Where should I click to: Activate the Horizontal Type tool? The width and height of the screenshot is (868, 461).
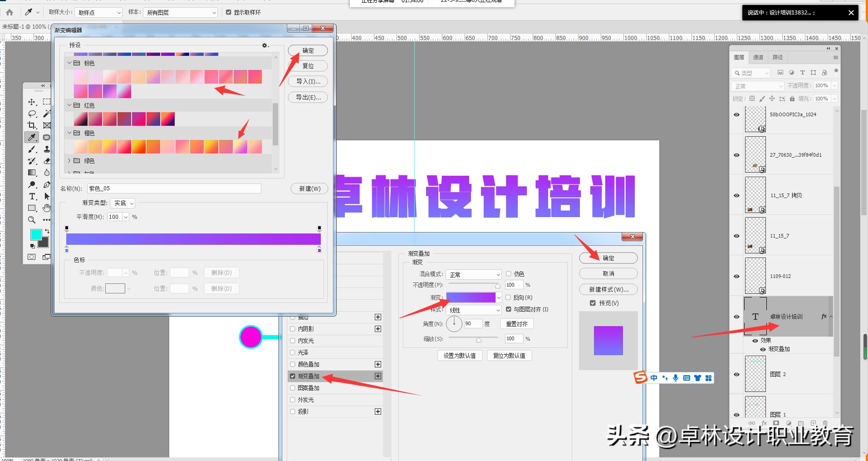pos(32,196)
